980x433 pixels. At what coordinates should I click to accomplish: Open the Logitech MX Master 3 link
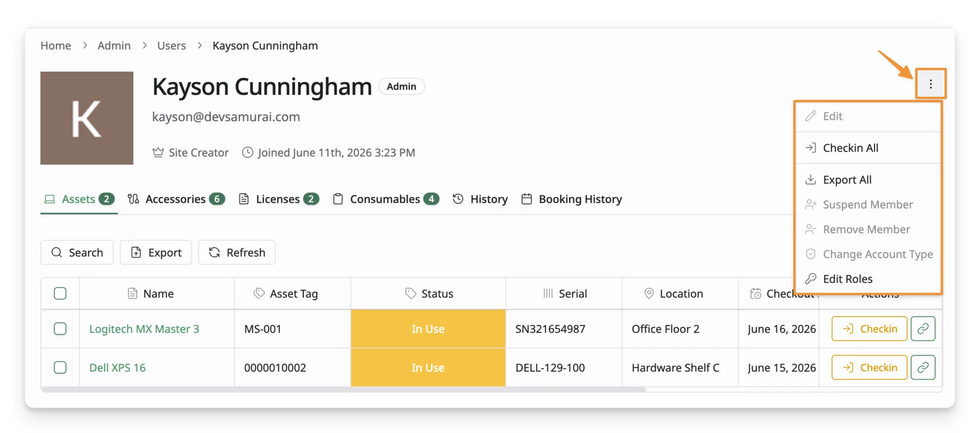144,329
